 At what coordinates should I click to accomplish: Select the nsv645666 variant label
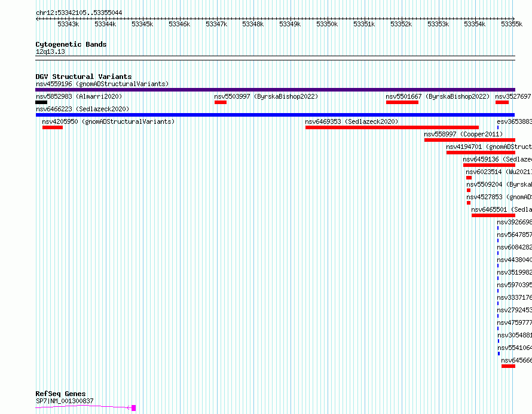tap(516, 360)
